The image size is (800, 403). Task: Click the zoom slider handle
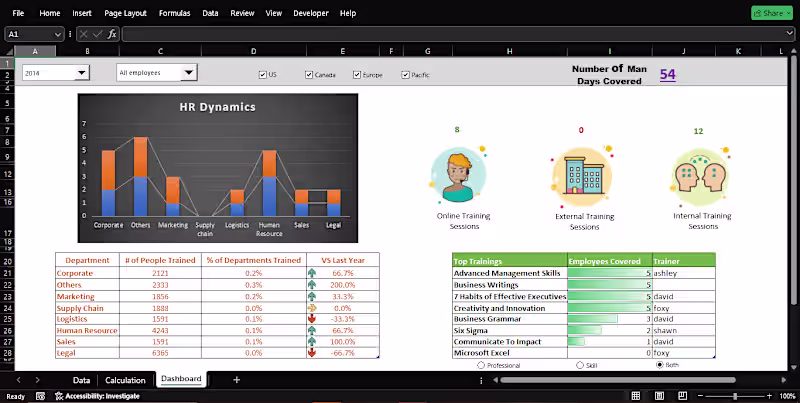(x=735, y=396)
